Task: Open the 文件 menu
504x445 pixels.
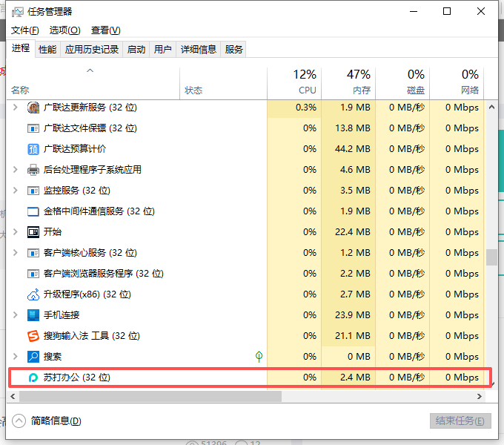Action: pyautogui.click(x=25, y=30)
